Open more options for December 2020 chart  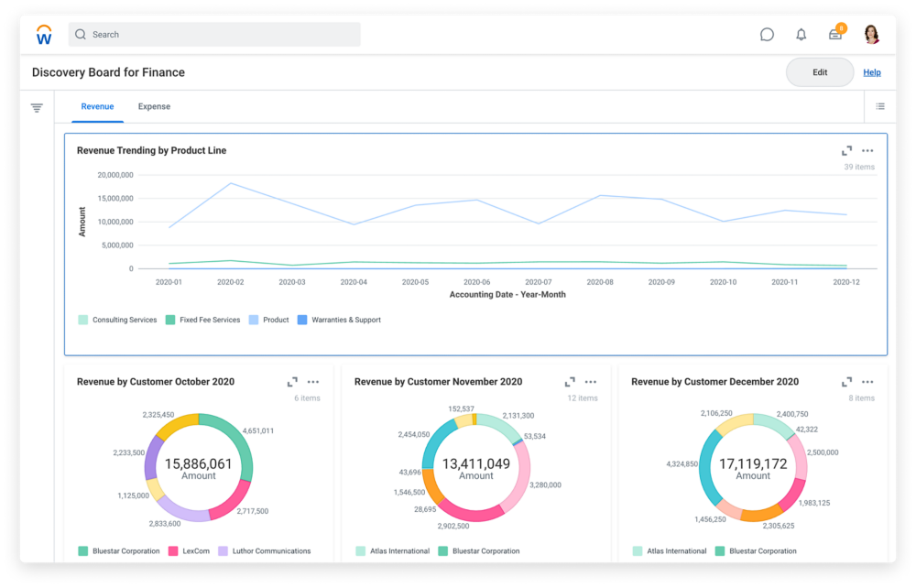tap(867, 382)
